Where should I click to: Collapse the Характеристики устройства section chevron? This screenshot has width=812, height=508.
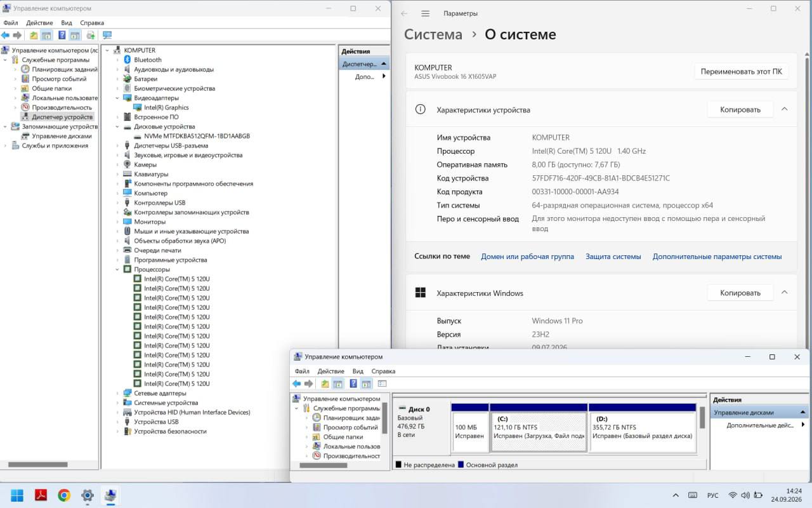[785, 109]
